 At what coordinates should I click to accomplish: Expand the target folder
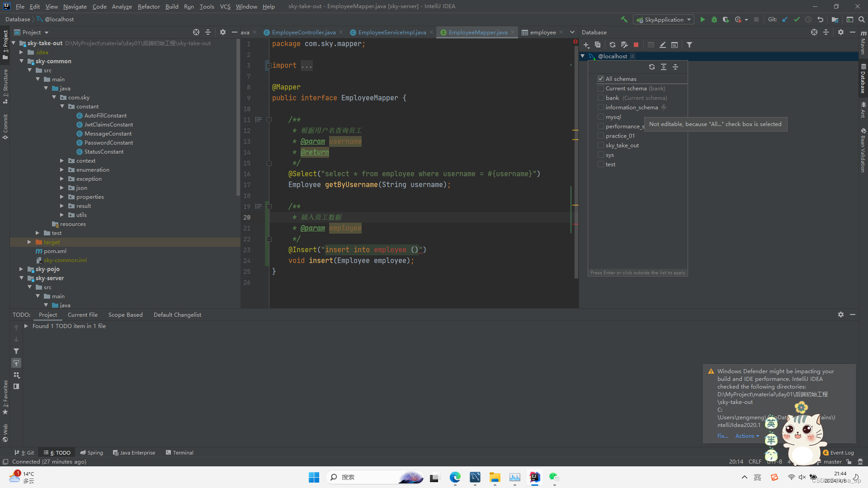29,242
